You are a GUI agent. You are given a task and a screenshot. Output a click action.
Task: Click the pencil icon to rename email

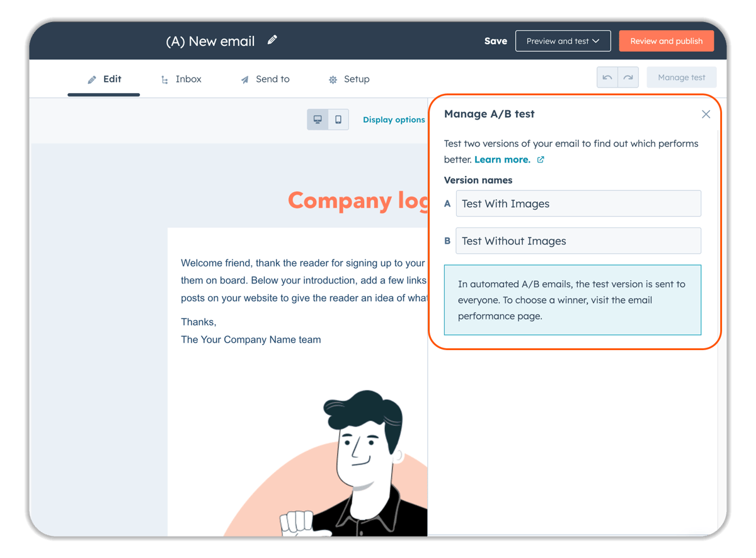(x=272, y=40)
